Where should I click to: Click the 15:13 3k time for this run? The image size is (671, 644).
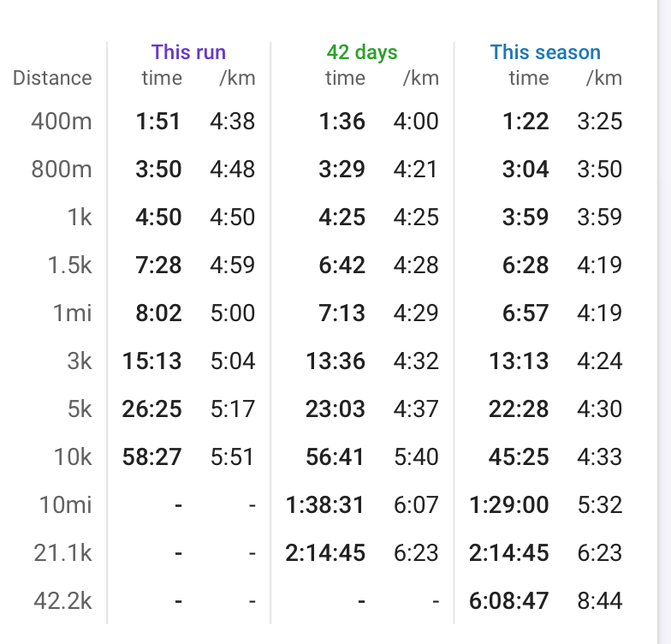[x=152, y=361]
